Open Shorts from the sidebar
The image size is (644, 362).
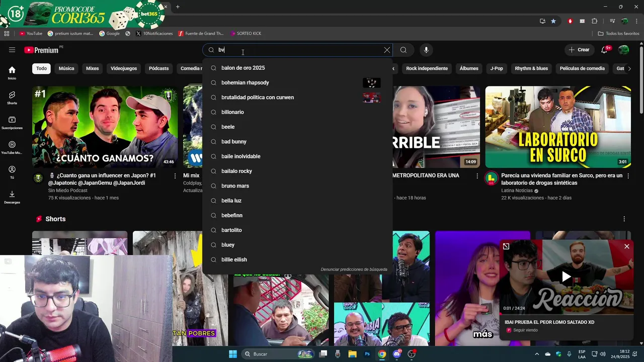(12, 98)
